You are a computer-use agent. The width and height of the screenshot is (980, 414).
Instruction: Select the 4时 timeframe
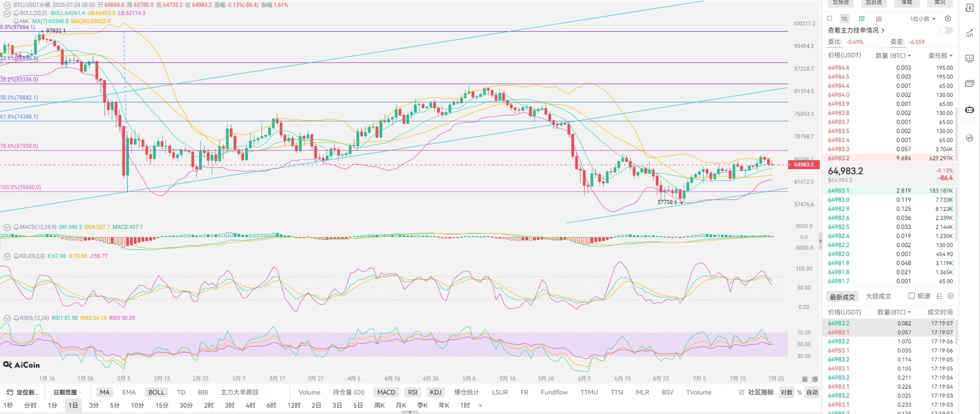(250, 405)
